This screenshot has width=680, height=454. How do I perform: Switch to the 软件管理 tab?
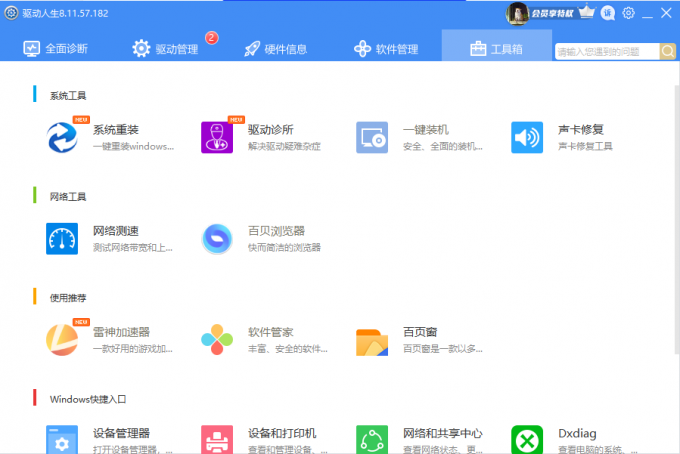pyautogui.click(x=386, y=49)
